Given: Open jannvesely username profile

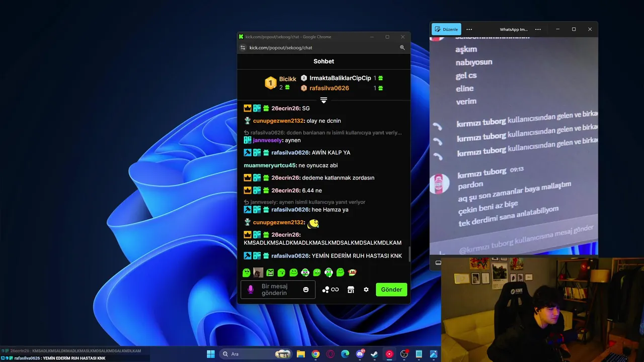Looking at the screenshot, I should click(267, 140).
